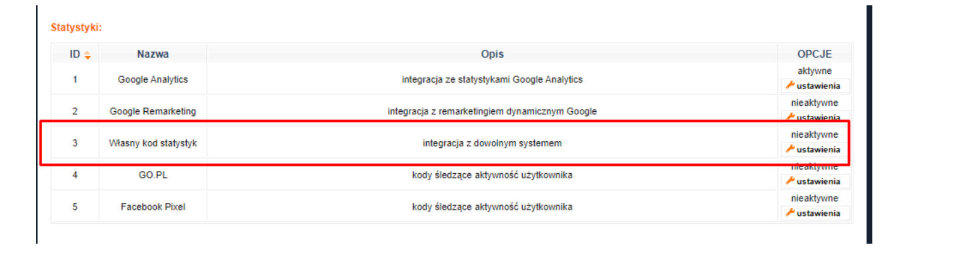This screenshot has height=263, width=980.
Task: Open ustawienia for Google Remarketing
Action: [x=815, y=117]
